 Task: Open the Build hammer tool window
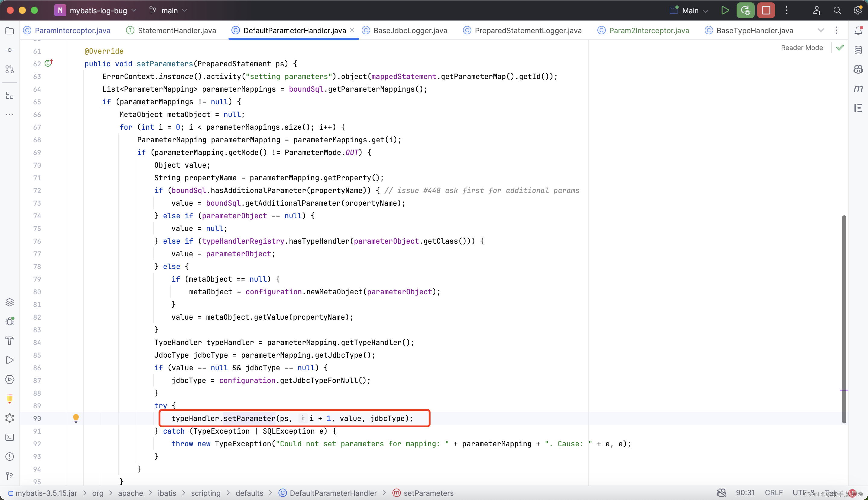[10, 341]
